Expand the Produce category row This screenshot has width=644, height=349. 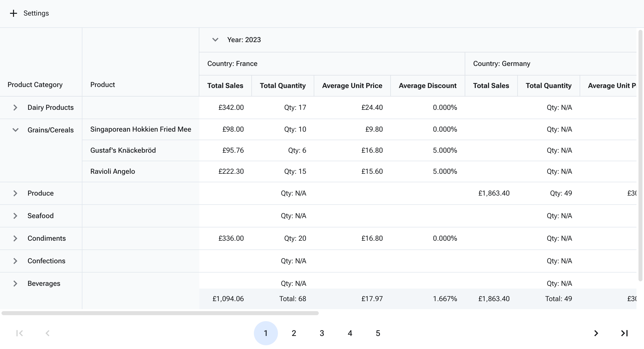(15, 193)
